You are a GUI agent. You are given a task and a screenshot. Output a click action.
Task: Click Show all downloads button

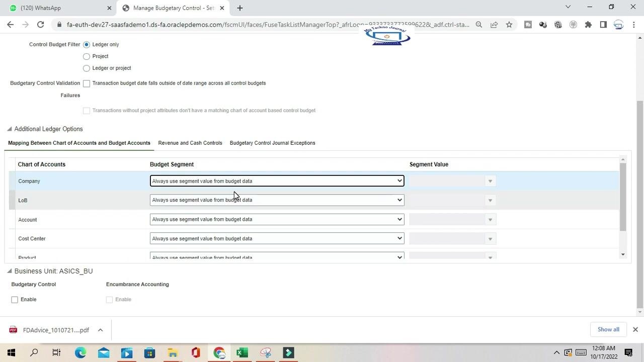click(608, 329)
